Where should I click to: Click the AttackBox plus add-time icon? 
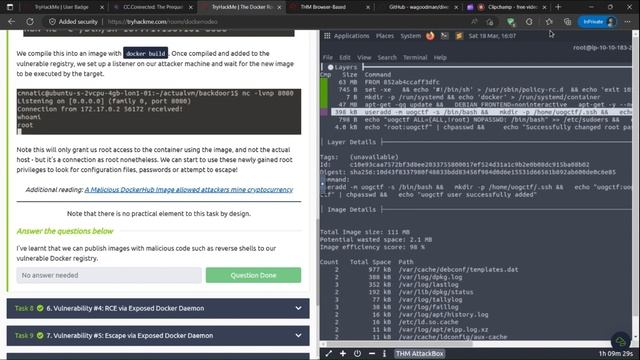pos(343,353)
